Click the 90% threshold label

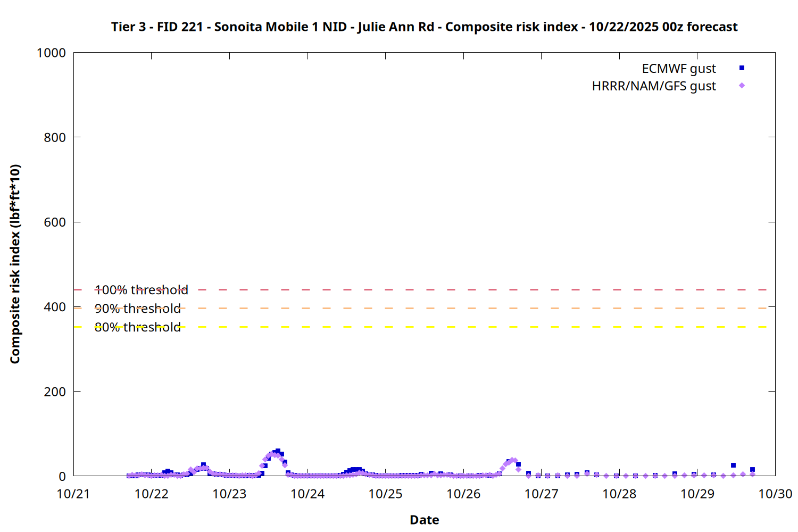[x=137, y=309]
